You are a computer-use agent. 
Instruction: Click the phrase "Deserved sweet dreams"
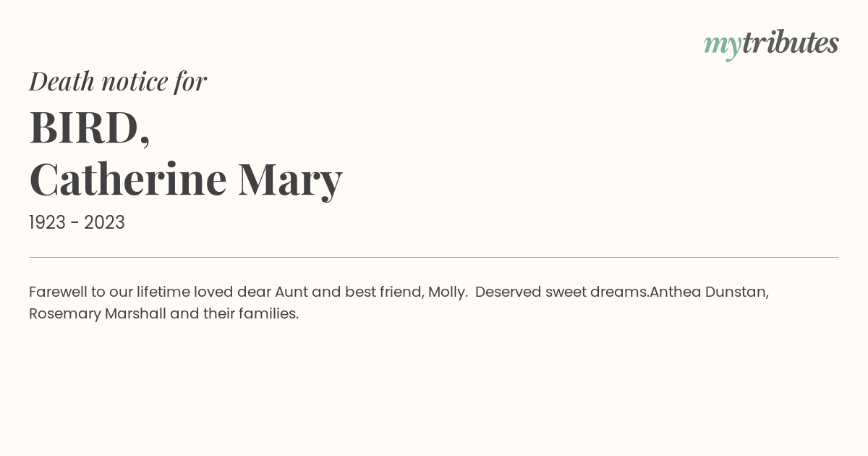(561, 292)
